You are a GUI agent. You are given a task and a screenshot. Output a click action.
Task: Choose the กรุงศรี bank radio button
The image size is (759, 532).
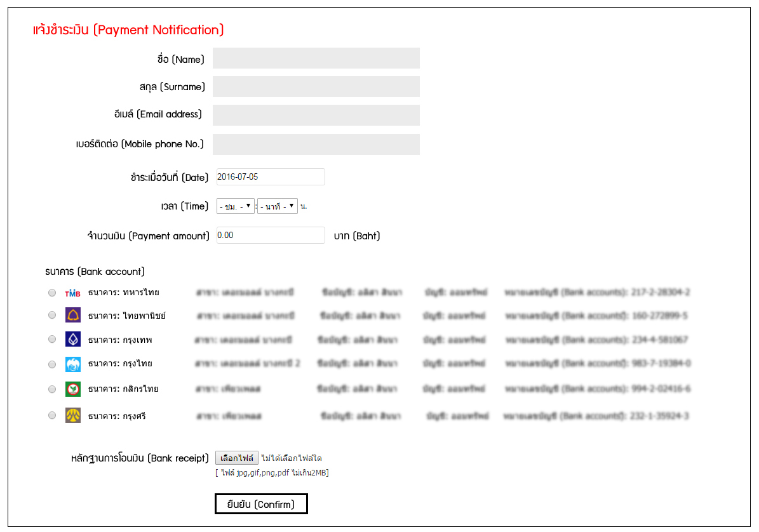pyautogui.click(x=51, y=416)
